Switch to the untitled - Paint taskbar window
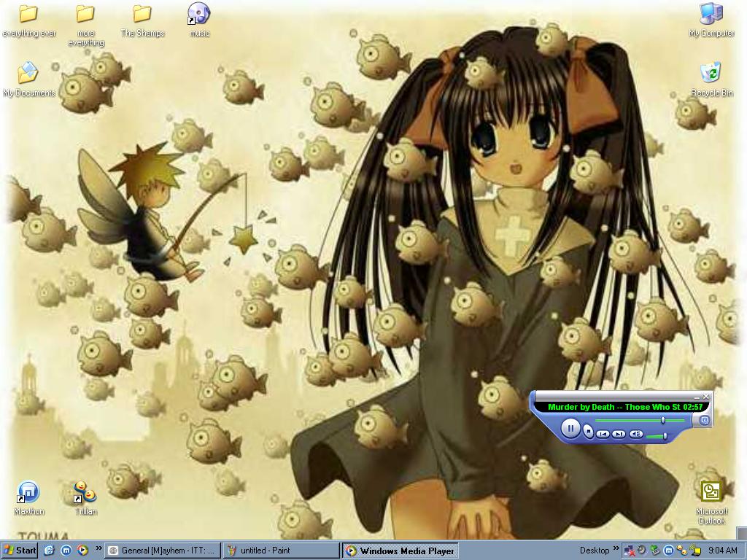Screen dimensions: 747x560 point(281,551)
